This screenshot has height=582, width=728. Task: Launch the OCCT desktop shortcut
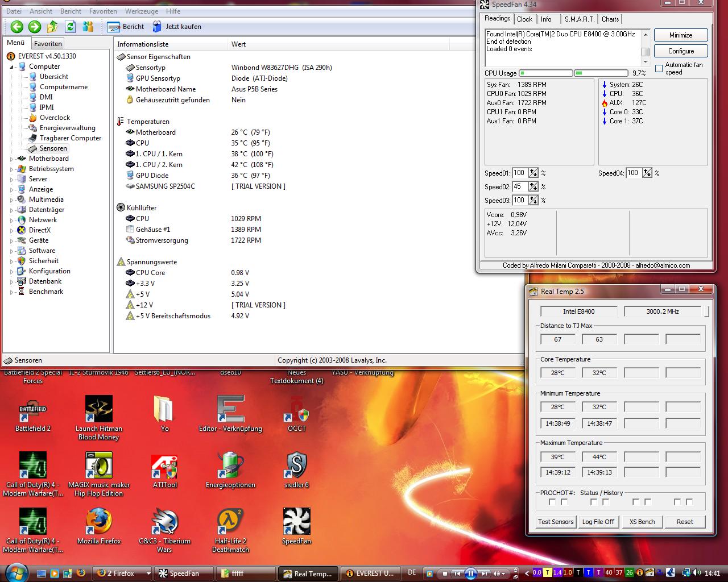pyautogui.click(x=296, y=415)
